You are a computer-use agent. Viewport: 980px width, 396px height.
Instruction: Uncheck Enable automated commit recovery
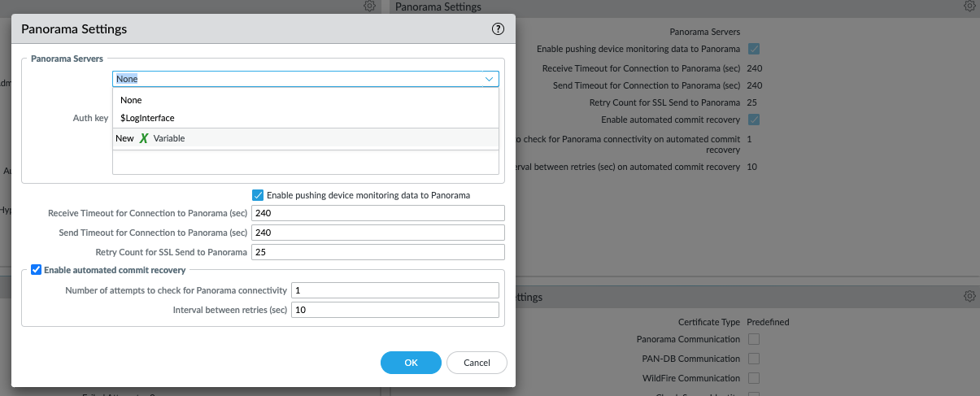[36, 270]
